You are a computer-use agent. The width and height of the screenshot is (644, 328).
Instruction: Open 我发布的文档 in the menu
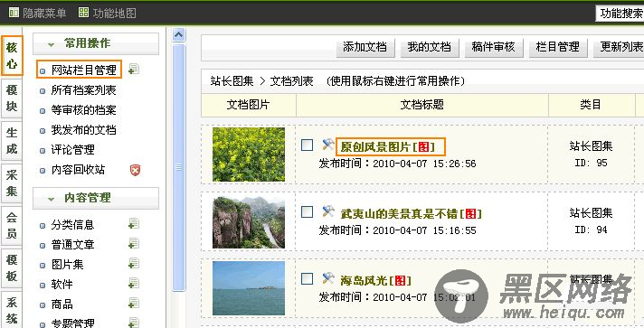pos(84,130)
